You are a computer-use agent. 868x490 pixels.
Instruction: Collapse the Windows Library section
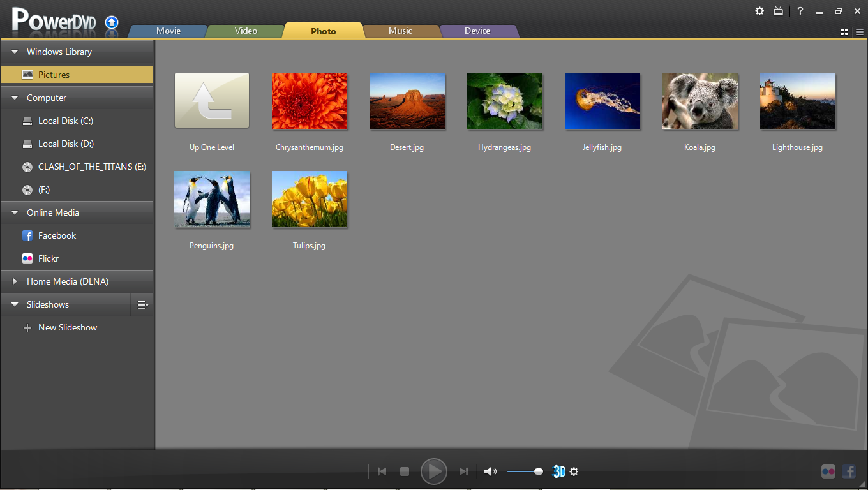[x=15, y=52]
